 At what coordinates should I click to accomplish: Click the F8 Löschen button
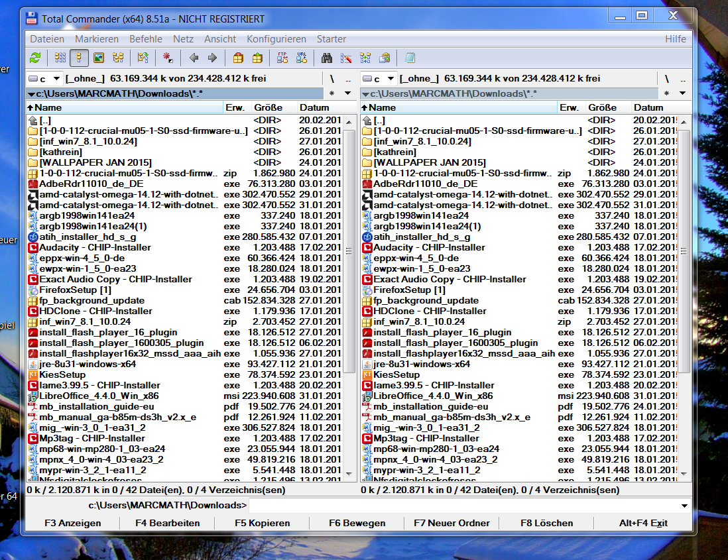[546, 523]
